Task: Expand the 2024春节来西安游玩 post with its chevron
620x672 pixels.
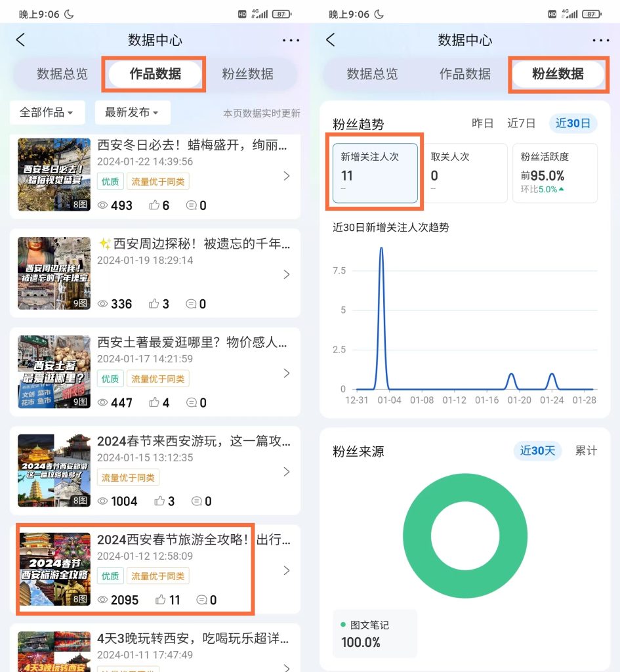Action: [x=287, y=472]
